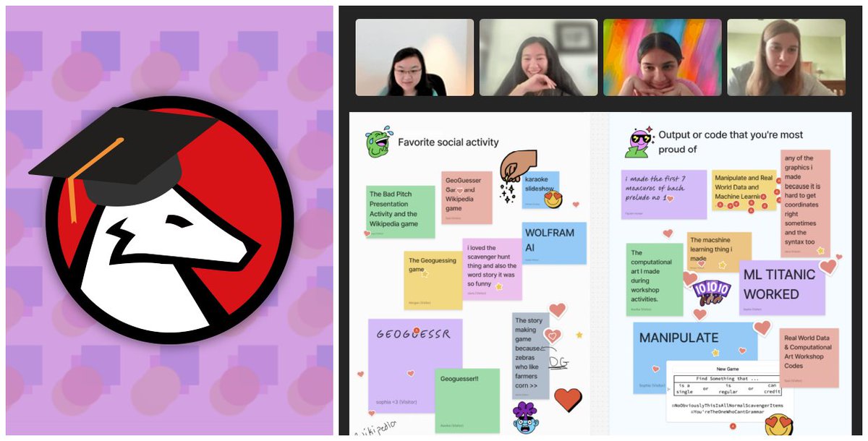Viewport: 868px width, 441px height.
Task: Select the blue WOLFRAM AI sticky note
Action: coord(553,242)
